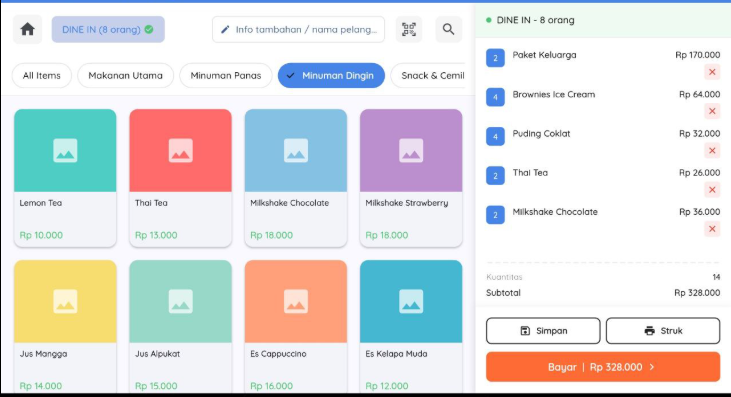Save the order with Simpan
The height and width of the screenshot is (397, 731).
(x=543, y=331)
